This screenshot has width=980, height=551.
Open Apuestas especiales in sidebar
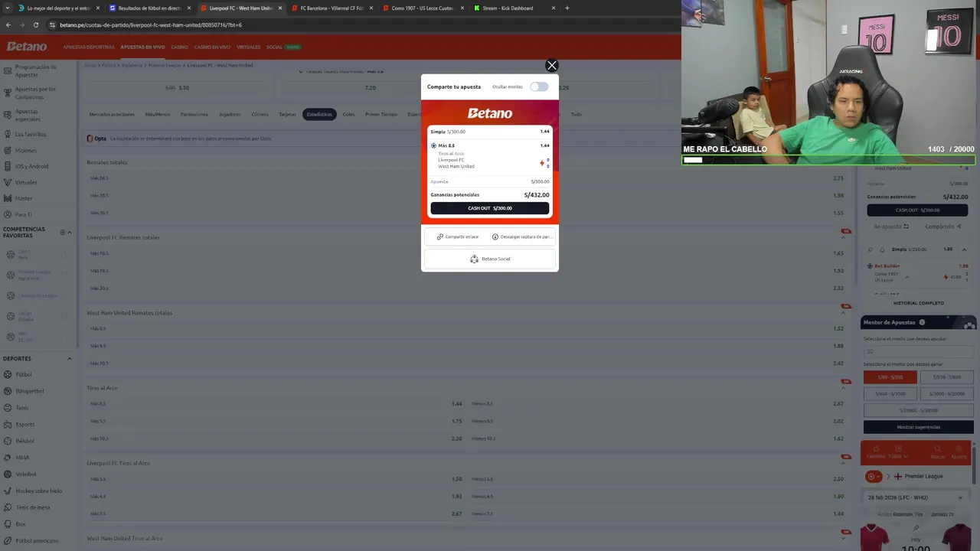[x=30, y=115]
